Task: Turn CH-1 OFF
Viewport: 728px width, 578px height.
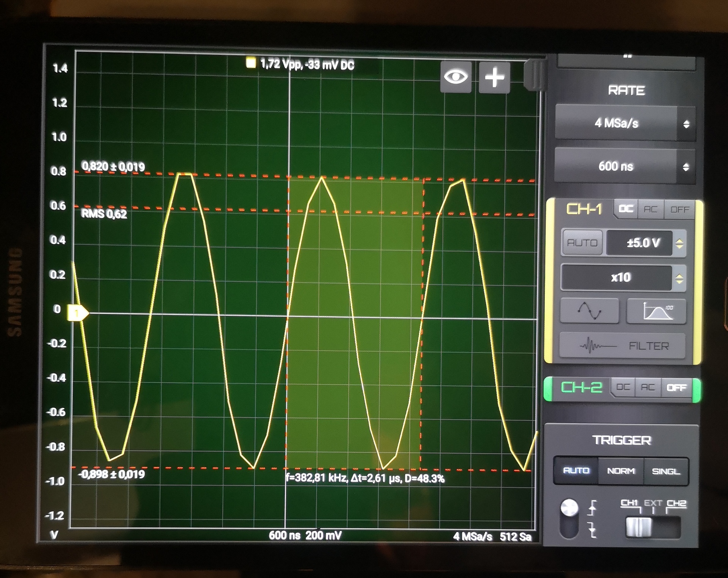Action: click(x=679, y=209)
